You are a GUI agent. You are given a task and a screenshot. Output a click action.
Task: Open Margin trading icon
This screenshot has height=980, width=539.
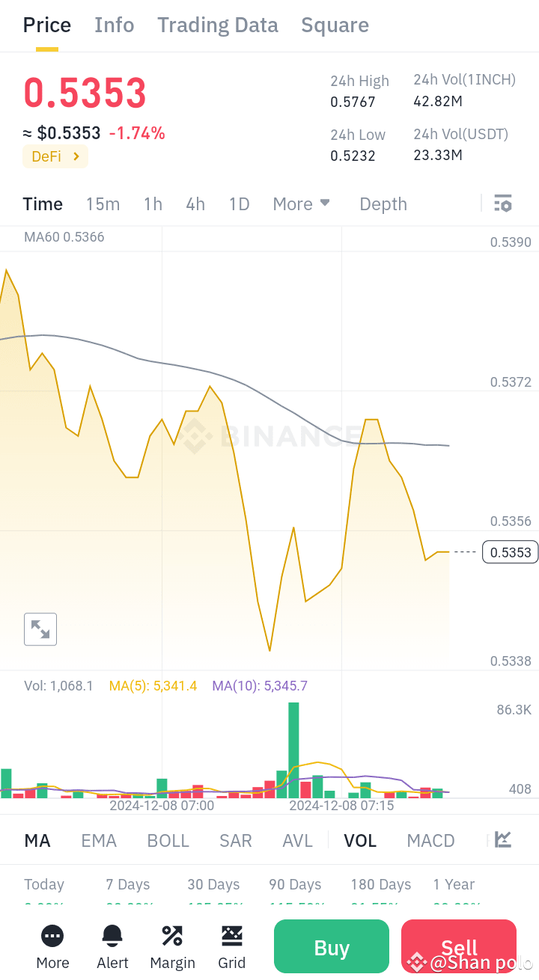(172, 937)
